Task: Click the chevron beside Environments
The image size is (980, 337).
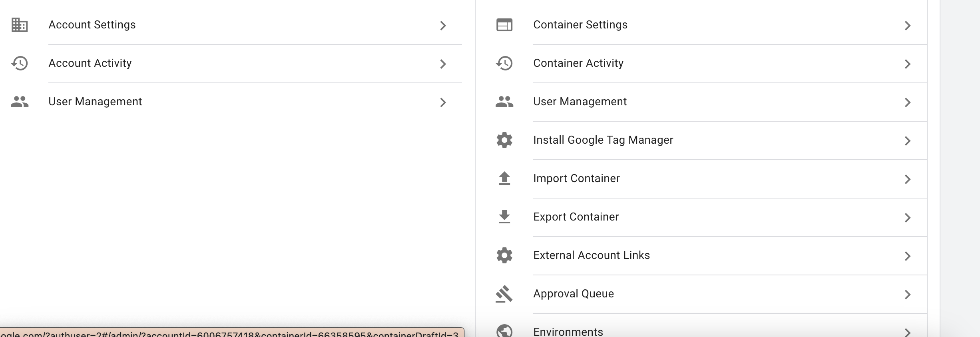Action: tap(908, 332)
